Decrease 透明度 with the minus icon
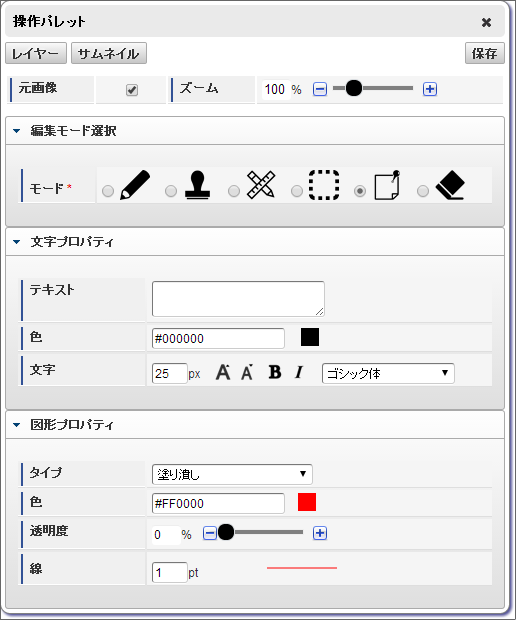Screen dimensions: 516x620 [x=210, y=533]
